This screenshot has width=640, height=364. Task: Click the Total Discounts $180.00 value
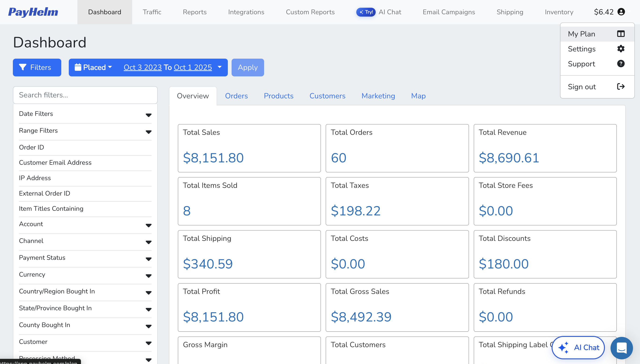504,264
